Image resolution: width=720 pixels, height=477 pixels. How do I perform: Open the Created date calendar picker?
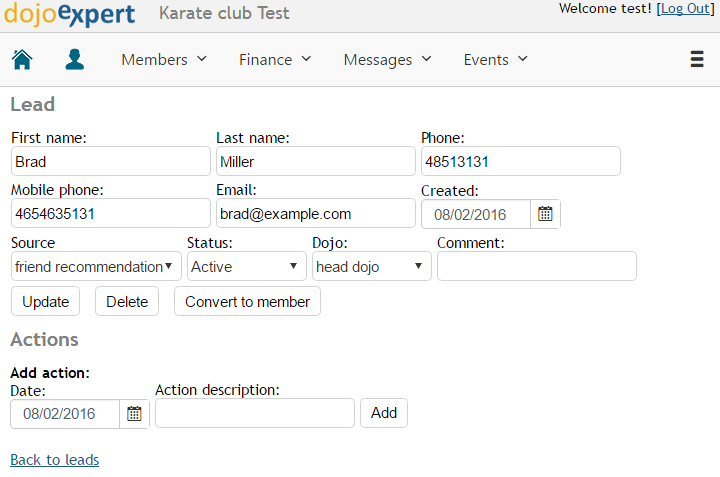(545, 214)
